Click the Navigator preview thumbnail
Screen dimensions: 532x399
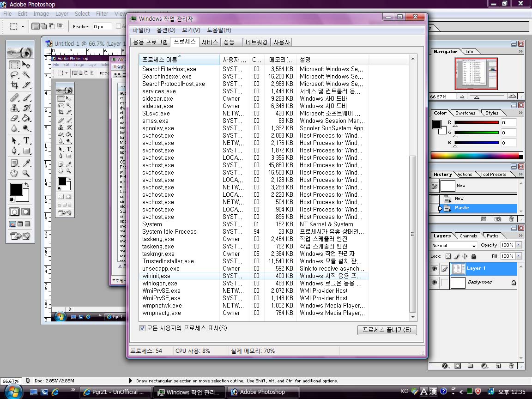coord(476,73)
